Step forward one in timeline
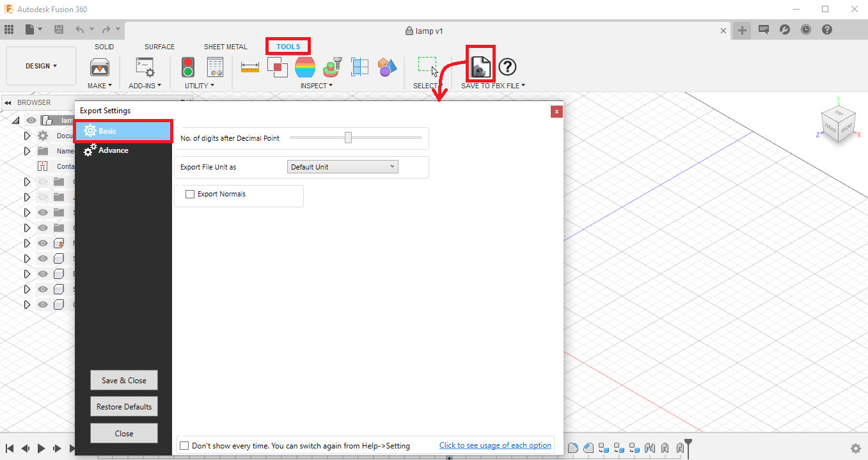The height and width of the screenshot is (460, 868). pos(57,448)
